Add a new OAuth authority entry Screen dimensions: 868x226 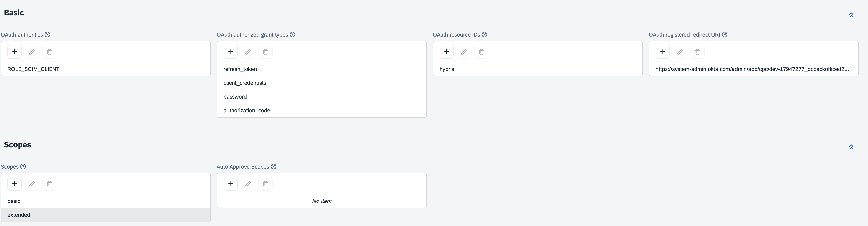(14, 52)
